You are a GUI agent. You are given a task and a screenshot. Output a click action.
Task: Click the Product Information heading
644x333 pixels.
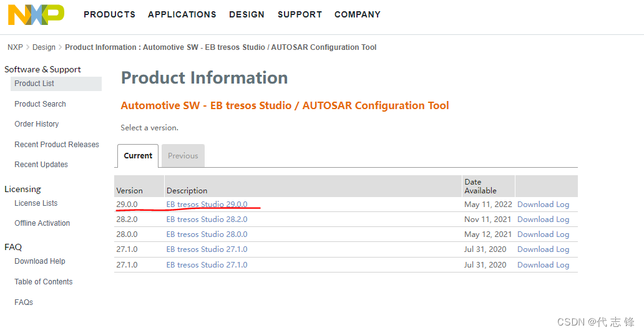coord(205,77)
